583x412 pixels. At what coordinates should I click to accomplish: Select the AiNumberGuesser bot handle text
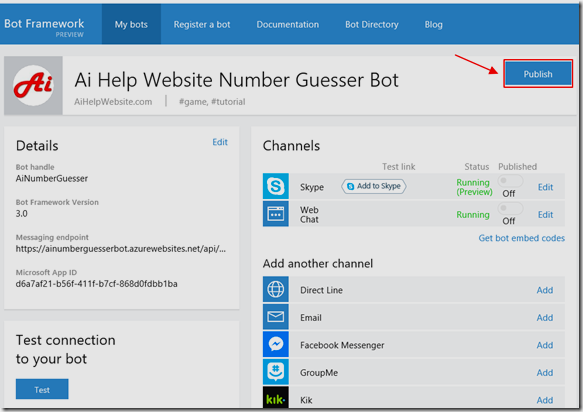pyautogui.click(x=52, y=178)
